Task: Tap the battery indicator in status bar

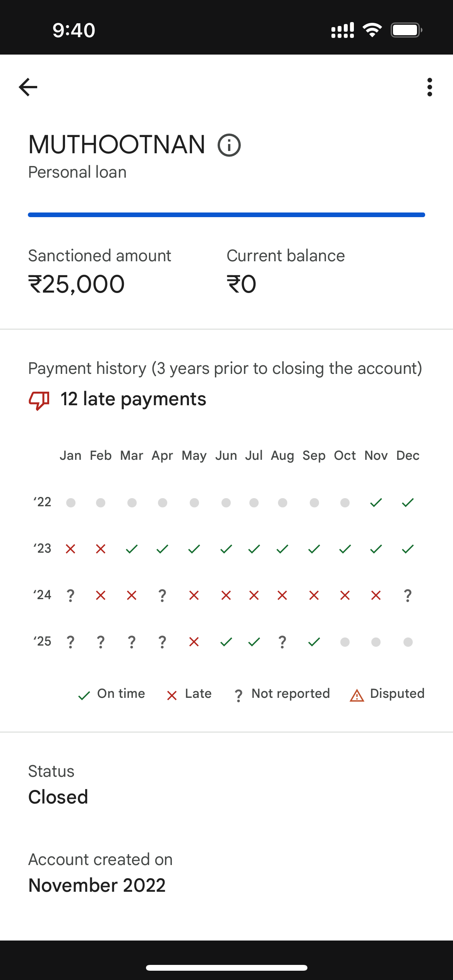Action: [406, 30]
